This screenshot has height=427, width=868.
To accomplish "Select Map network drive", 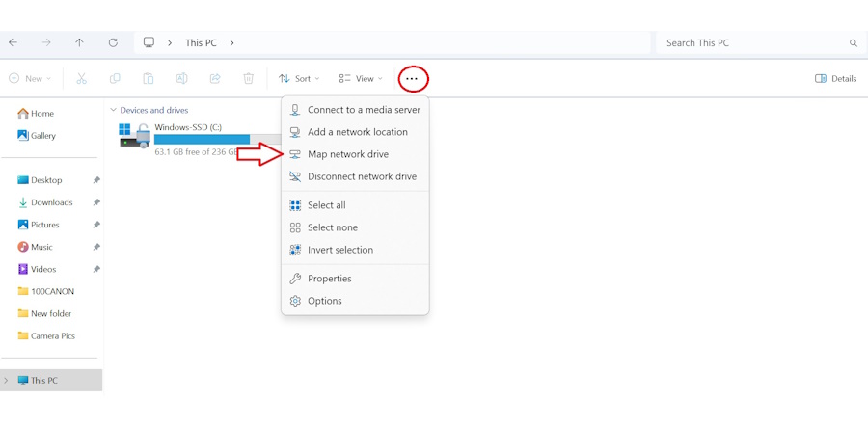I will point(347,154).
